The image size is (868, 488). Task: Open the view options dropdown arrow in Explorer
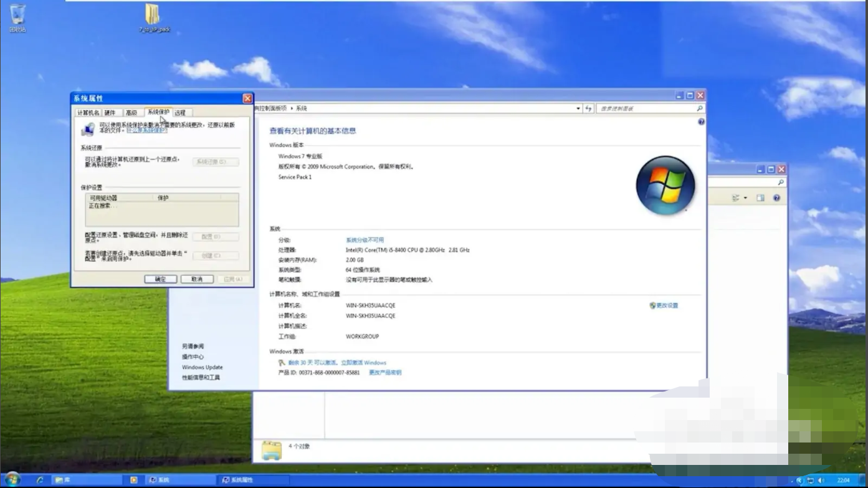745,198
